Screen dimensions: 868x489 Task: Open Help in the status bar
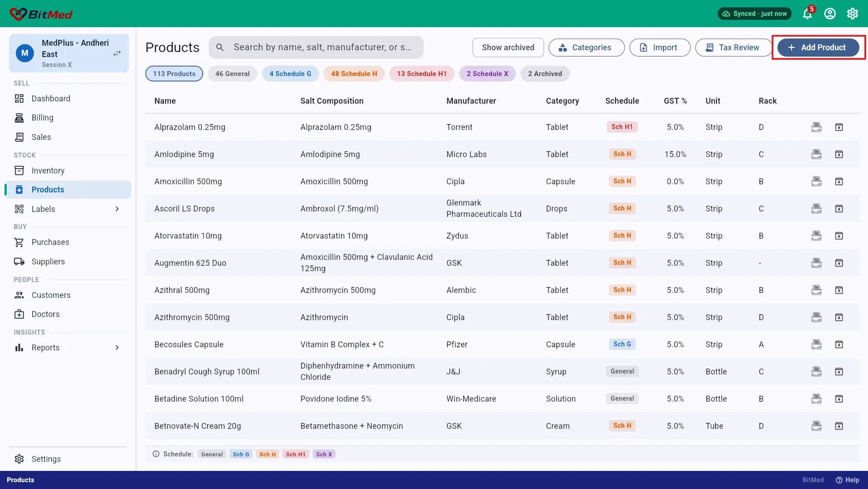(x=848, y=480)
